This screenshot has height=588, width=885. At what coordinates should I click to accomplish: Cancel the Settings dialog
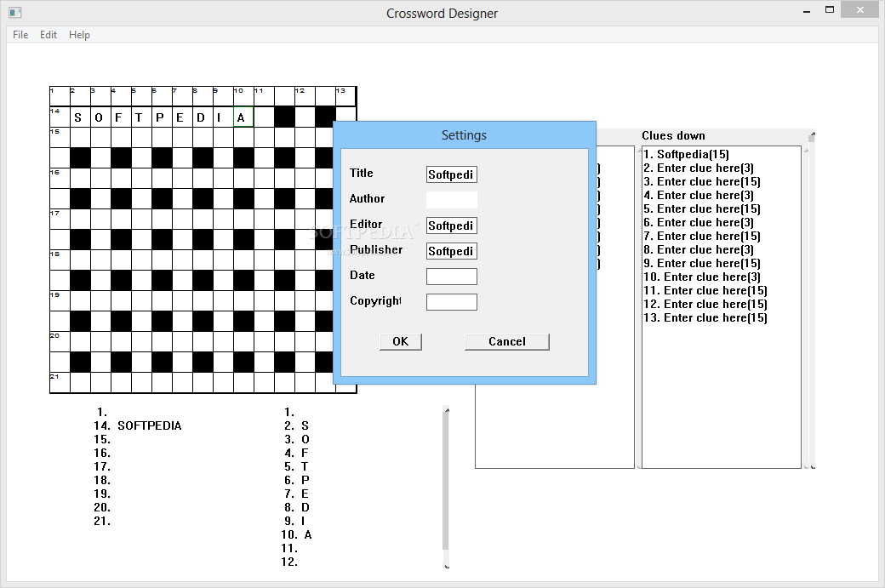pos(507,341)
